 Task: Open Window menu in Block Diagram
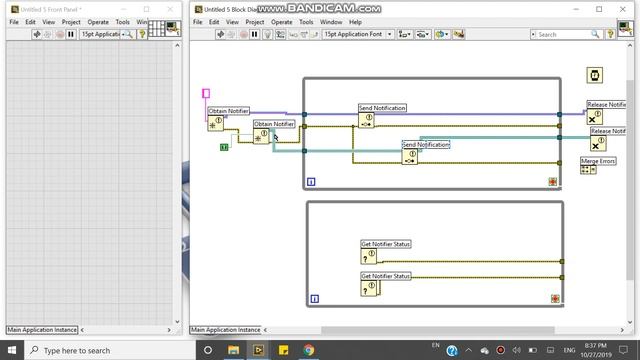point(331,22)
